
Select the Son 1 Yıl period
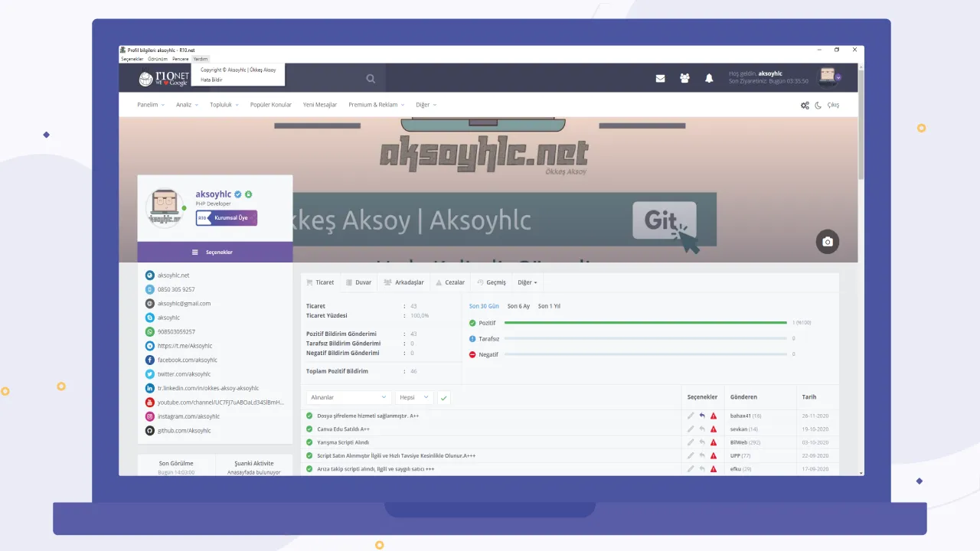pos(549,306)
